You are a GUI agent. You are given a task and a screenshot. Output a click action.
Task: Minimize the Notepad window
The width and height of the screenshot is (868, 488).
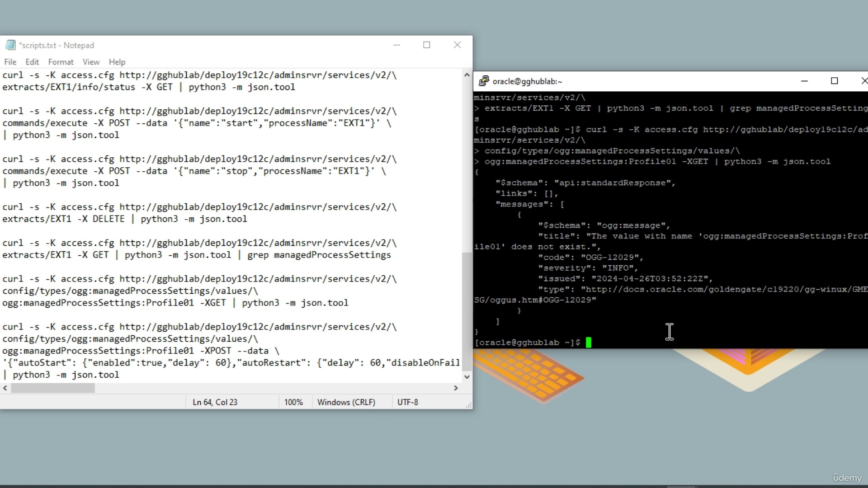[x=396, y=45]
